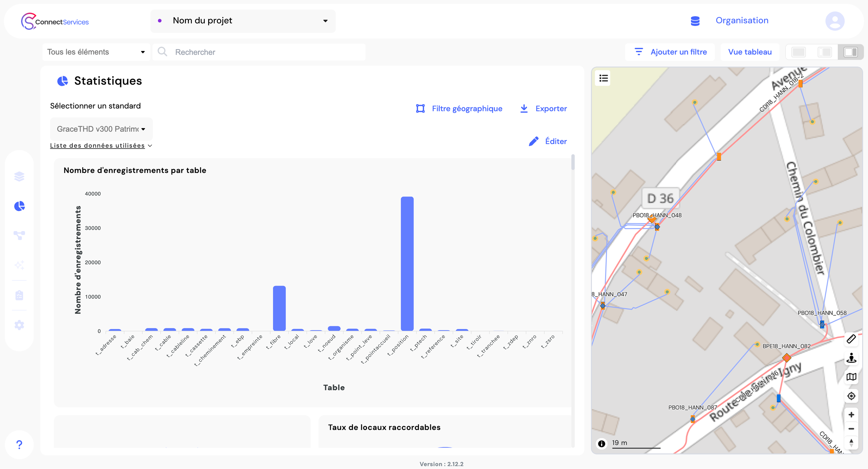868x469 pixels.
Task: Zoom out on the map
Action: click(851, 429)
